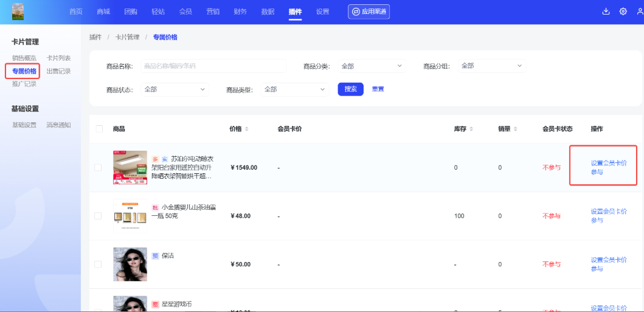Click the 重置 reset link
644x312 pixels.
(x=378, y=89)
